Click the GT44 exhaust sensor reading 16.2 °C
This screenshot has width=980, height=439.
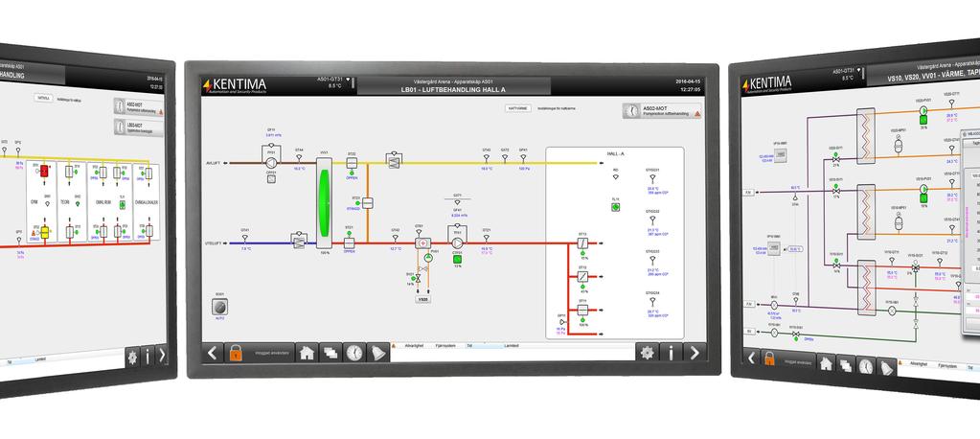click(x=299, y=159)
